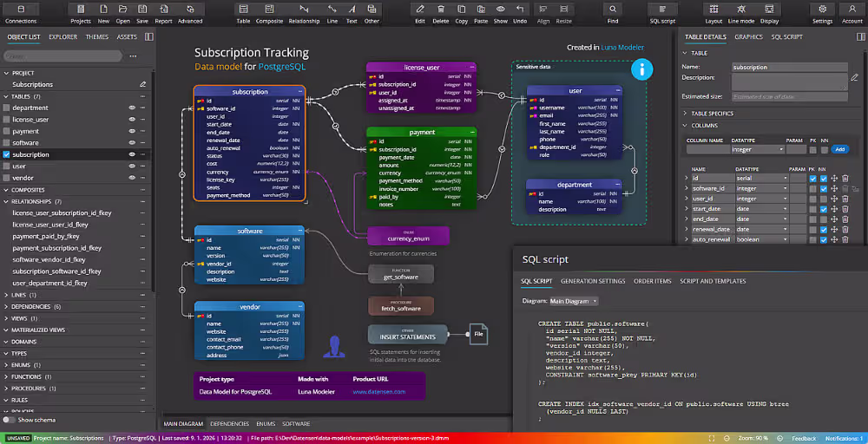
Task: Open the Connections icon
Action: pos(21,14)
